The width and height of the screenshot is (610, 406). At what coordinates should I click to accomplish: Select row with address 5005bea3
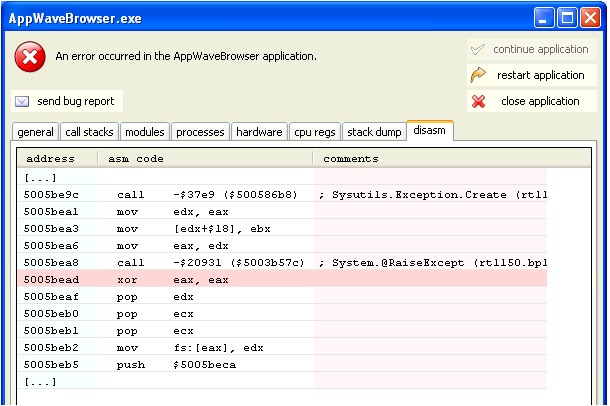pos(282,229)
